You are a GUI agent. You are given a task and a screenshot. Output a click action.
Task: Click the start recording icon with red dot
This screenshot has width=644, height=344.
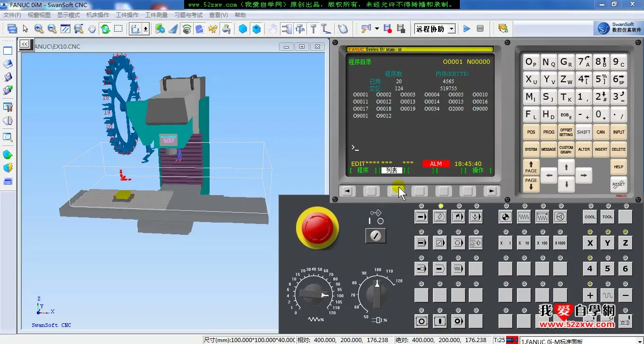(x=388, y=29)
